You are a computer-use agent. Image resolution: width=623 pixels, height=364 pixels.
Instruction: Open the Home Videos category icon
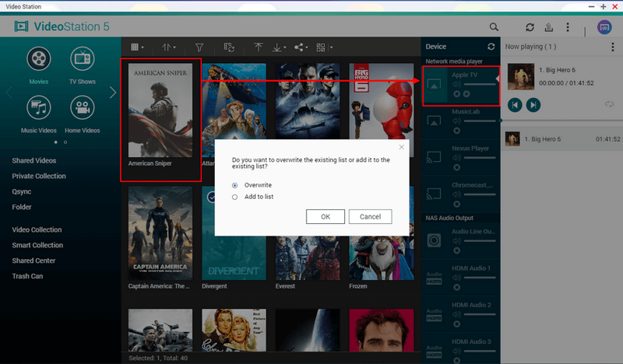pos(83,107)
